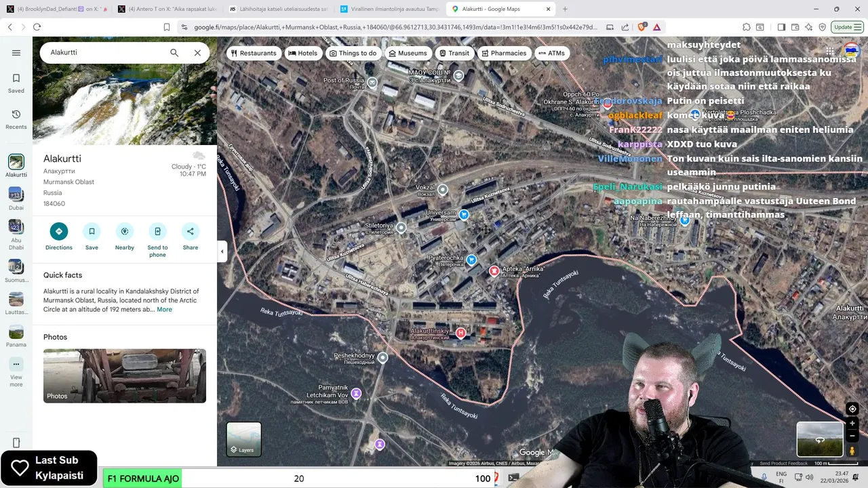
Task: Filter map by Hotels chip
Action: [x=302, y=53]
